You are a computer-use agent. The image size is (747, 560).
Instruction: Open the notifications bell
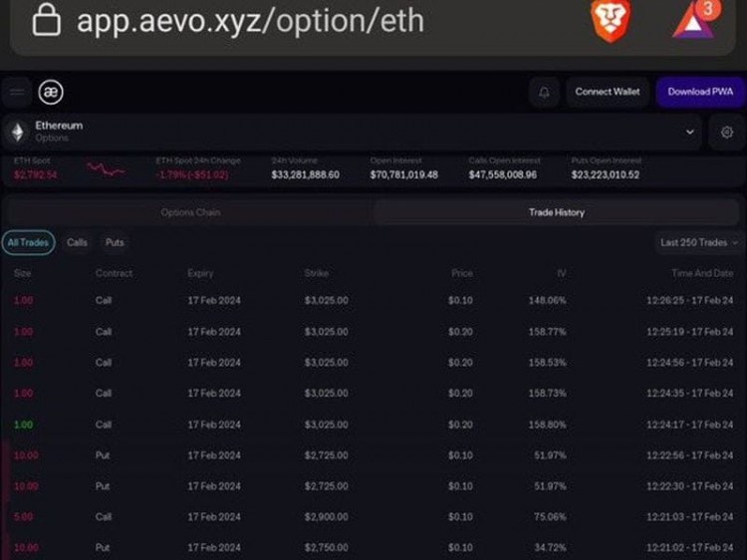pos(544,92)
